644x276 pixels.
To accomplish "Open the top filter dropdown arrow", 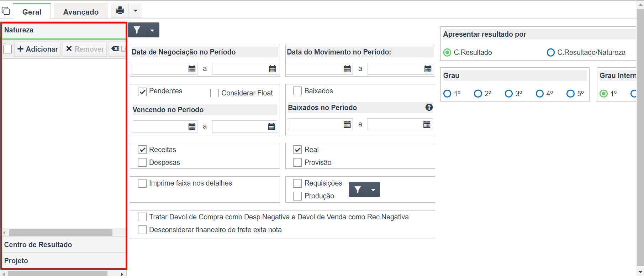I will pyautogui.click(x=152, y=30).
